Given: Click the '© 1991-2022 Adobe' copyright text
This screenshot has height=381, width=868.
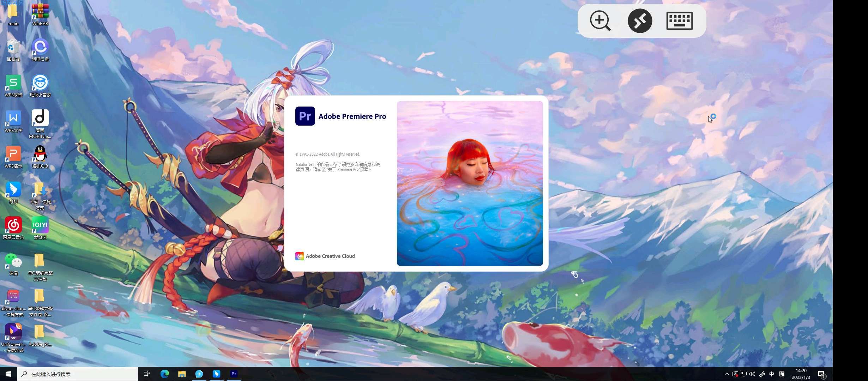Looking at the screenshot, I should (x=328, y=154).
